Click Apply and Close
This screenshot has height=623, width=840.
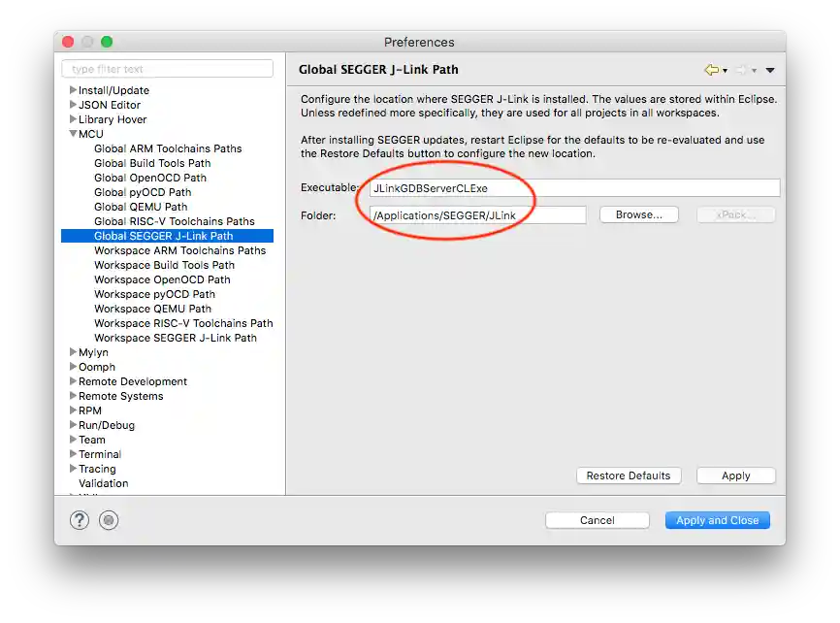click(x=717, y=520)
